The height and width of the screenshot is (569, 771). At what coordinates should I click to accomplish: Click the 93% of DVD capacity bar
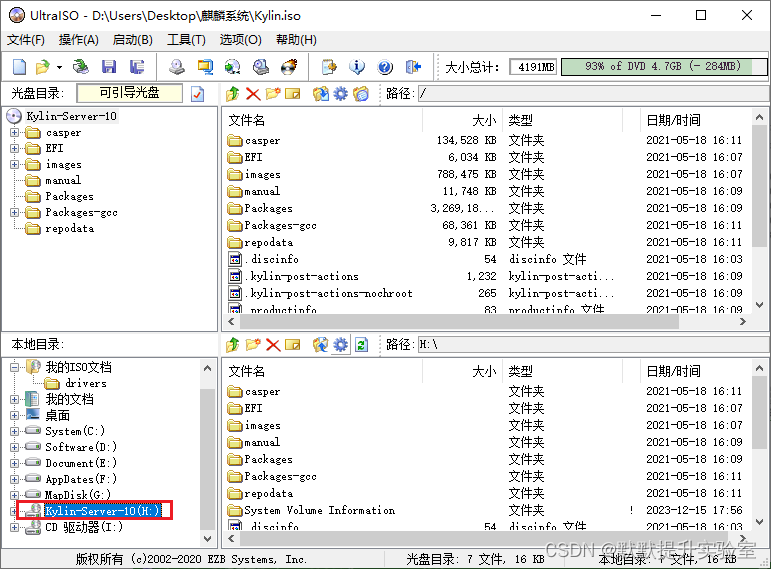tap(664, 66)
